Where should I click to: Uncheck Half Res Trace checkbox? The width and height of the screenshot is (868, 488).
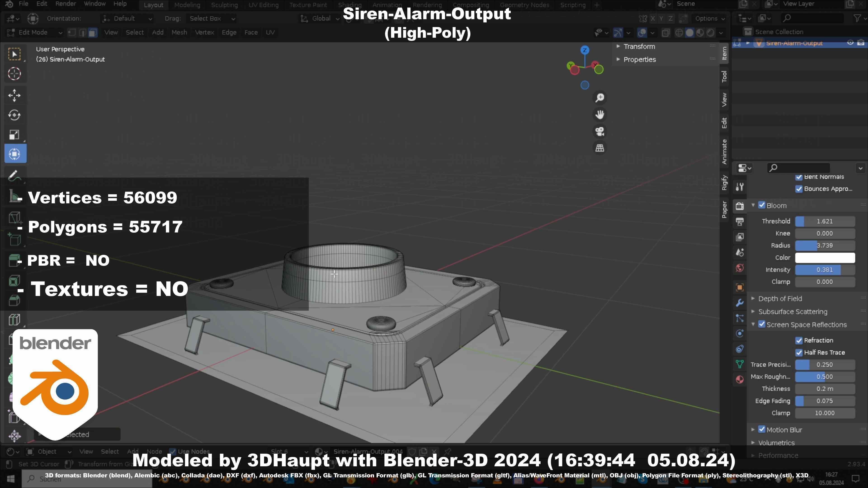[x=799, y=353]
